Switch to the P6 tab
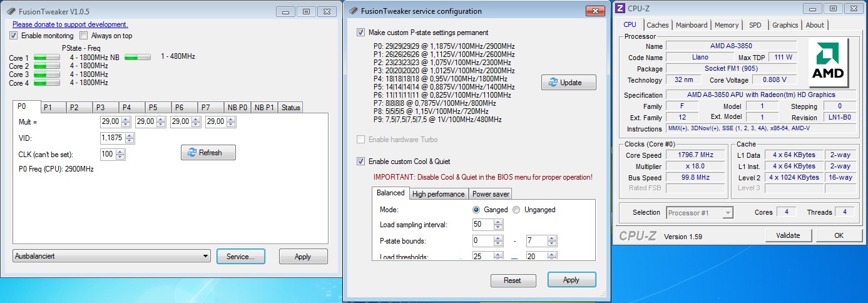 (x=184, y=108)
